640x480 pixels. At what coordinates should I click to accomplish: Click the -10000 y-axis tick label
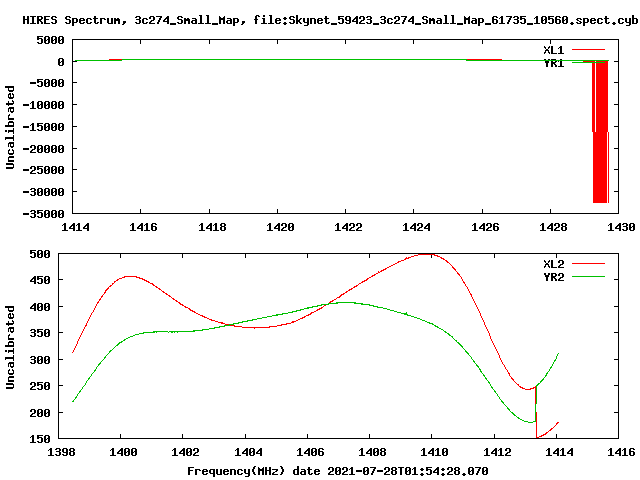click(43, 105)
